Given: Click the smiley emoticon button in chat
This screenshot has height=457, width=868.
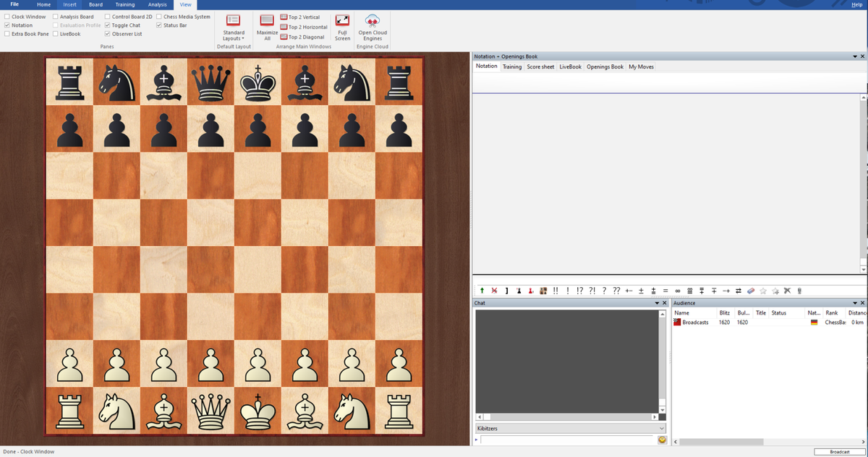Looking at the screenshot, I should pyautogui.click(x=661, y=440).
